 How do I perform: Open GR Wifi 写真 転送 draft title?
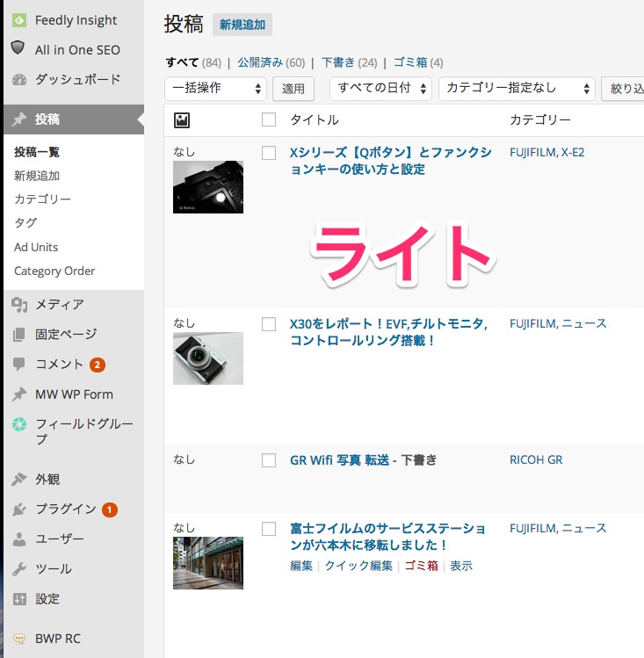pyautogui.click(x=339, y=460)
